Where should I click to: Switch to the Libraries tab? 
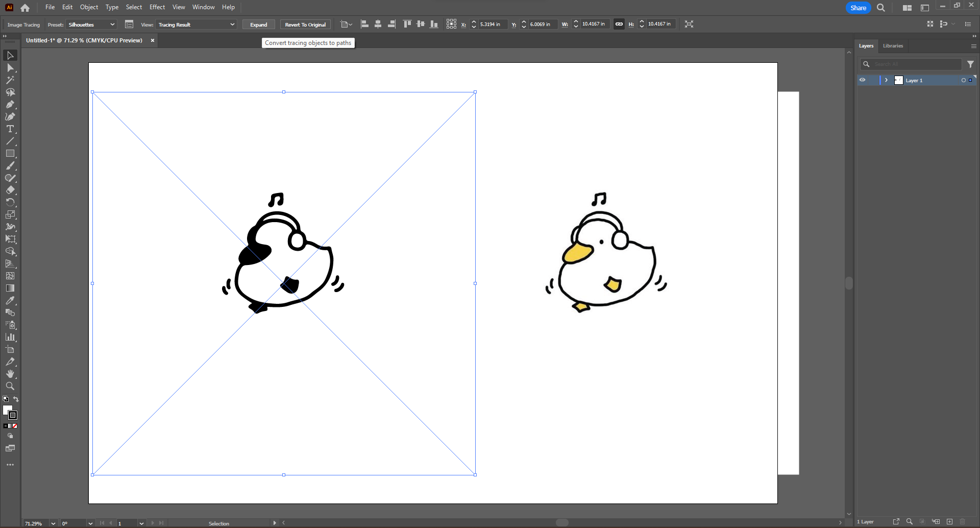tap(893, 46)
